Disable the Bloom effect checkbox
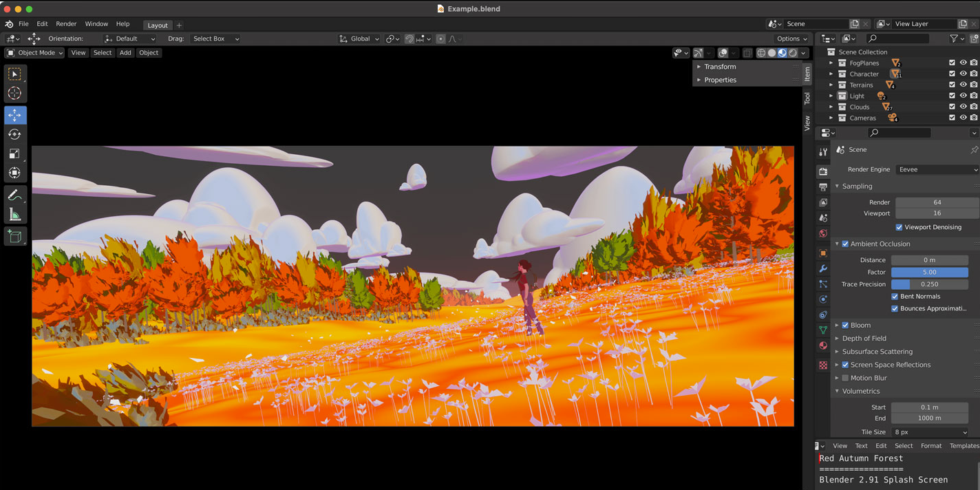The image size is (980, 490). coord(845,326)
